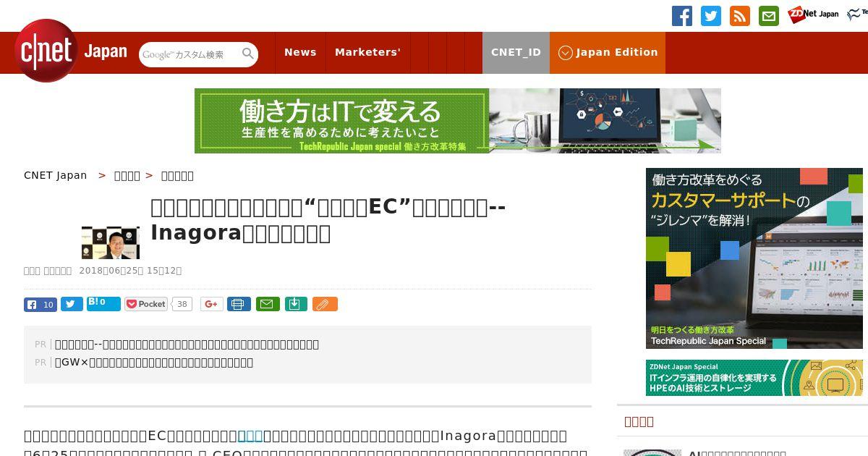Follow the blue inline link in article text
Screen dimensions: 868x456
250,436
